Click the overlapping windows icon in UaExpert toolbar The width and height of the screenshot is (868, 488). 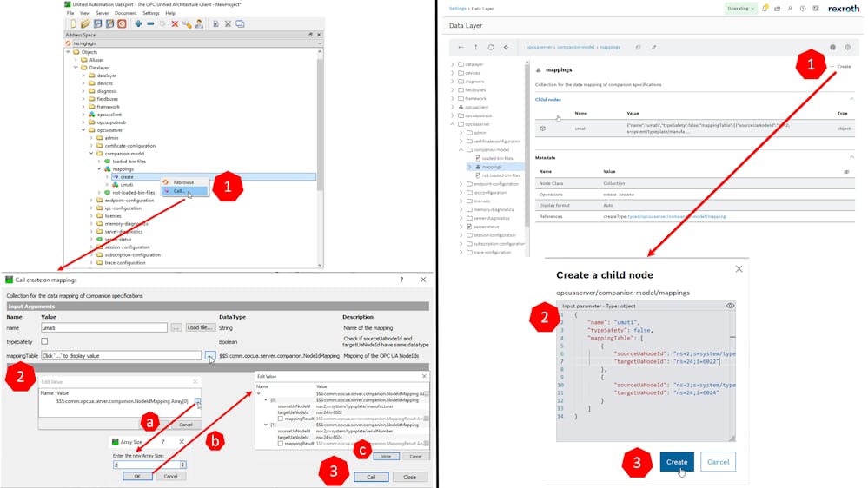[x=240, y=23]
